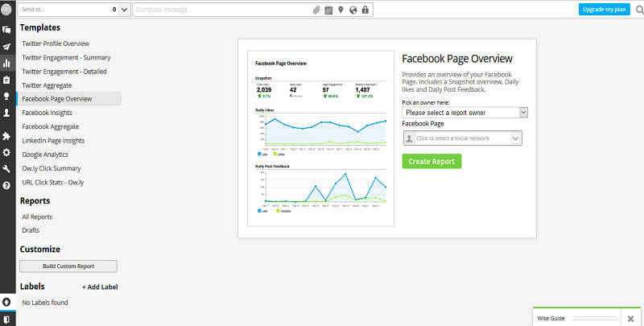Click the No Labels found text
The width and height of the screenshot is (644, 326).
pyautogui.click(x=45, y=303)
